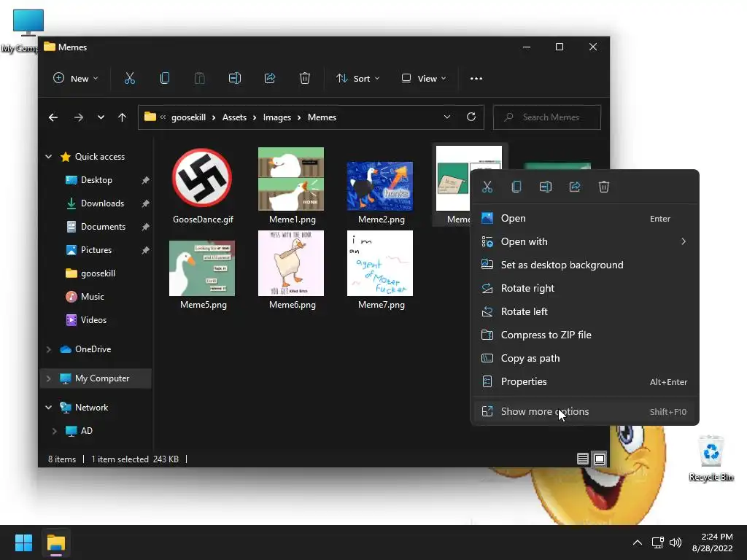
Task: Choose Copy as path
Action: [x=584, y=358]
